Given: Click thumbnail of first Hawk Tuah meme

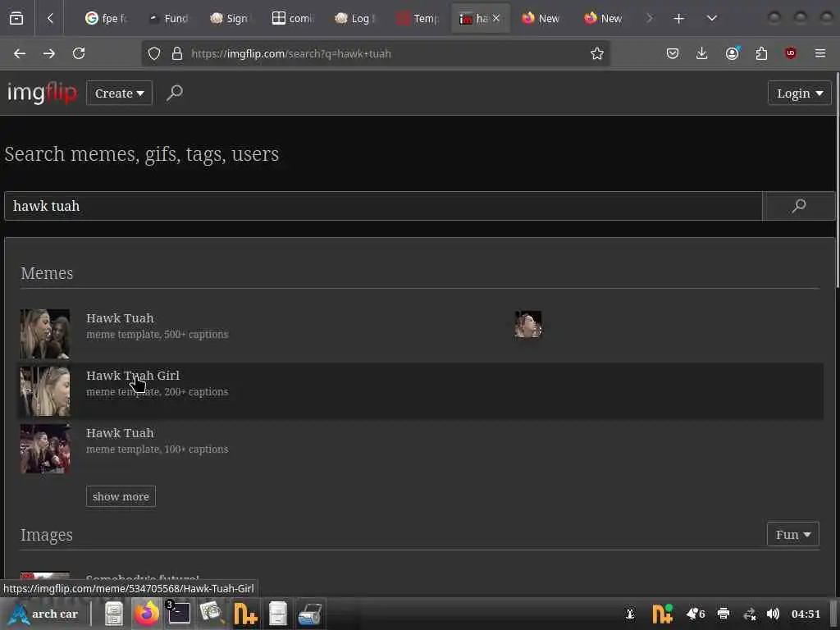Looking at the screenshot, I should click(x=45, y=334).
